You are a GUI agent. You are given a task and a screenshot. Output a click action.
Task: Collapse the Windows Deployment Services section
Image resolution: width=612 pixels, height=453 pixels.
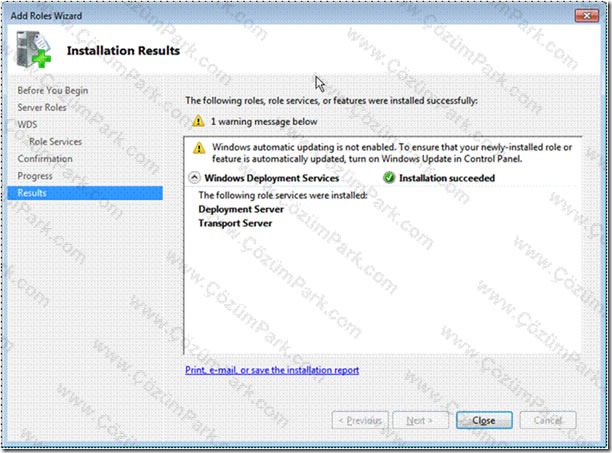(194, 178)
